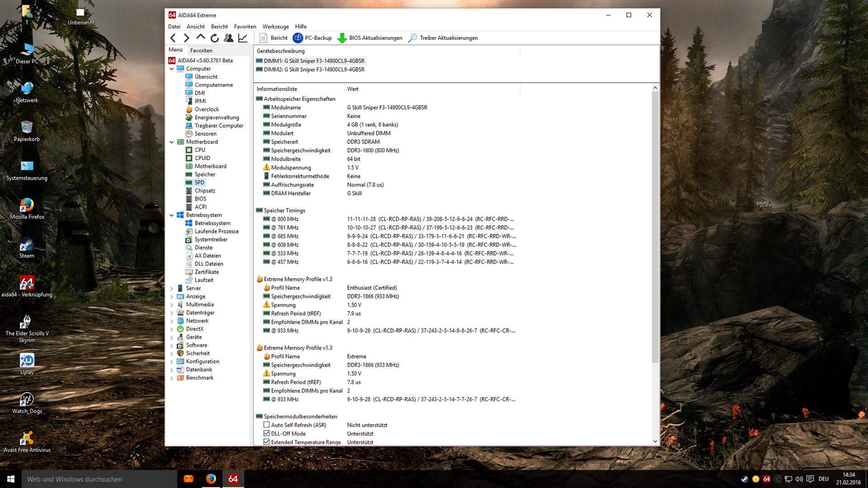
Task: Click the Windows search box in the taskbar
Action: (x=100, y=479)
